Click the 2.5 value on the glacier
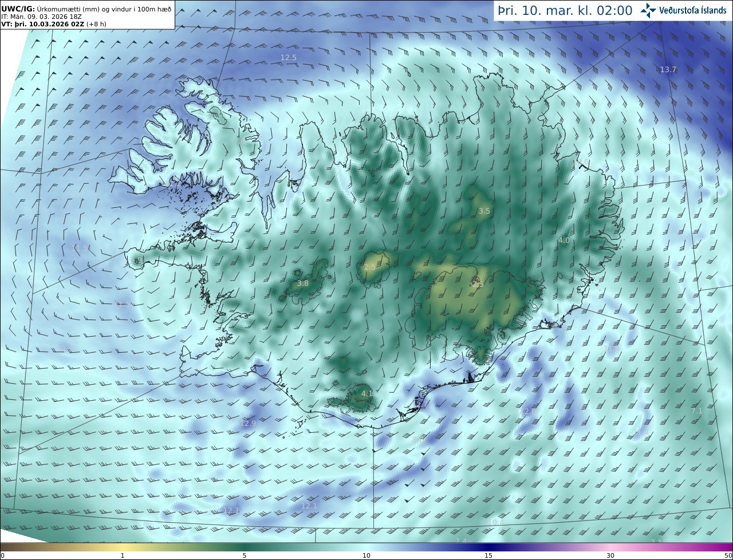 (370, 267)
